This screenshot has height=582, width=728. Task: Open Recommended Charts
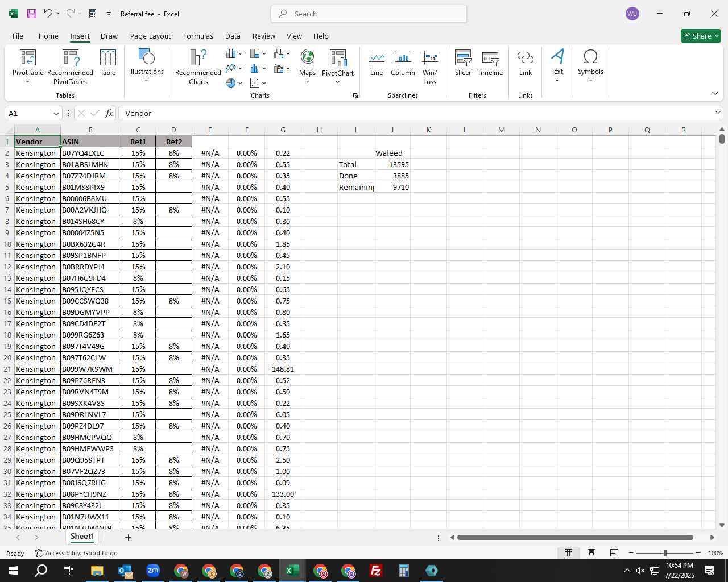[198, 67]
